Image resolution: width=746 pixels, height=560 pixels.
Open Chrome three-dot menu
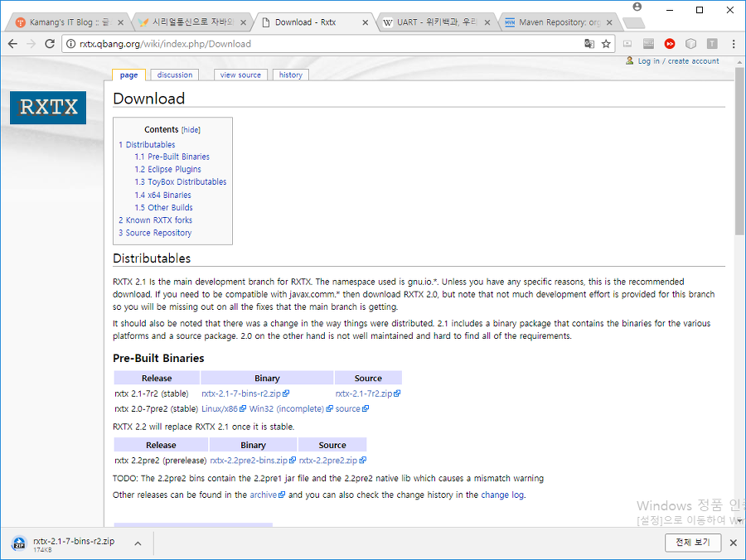click(x=734, y=44)
